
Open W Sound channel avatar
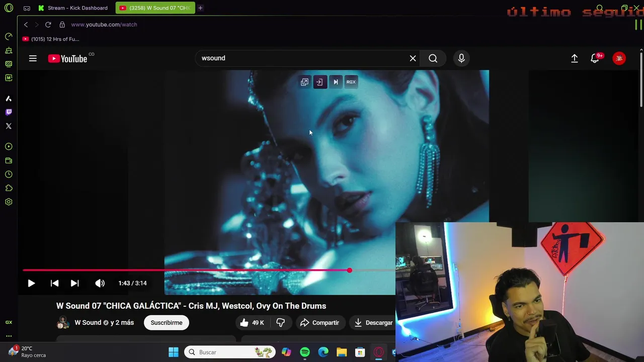coord(63,322)
